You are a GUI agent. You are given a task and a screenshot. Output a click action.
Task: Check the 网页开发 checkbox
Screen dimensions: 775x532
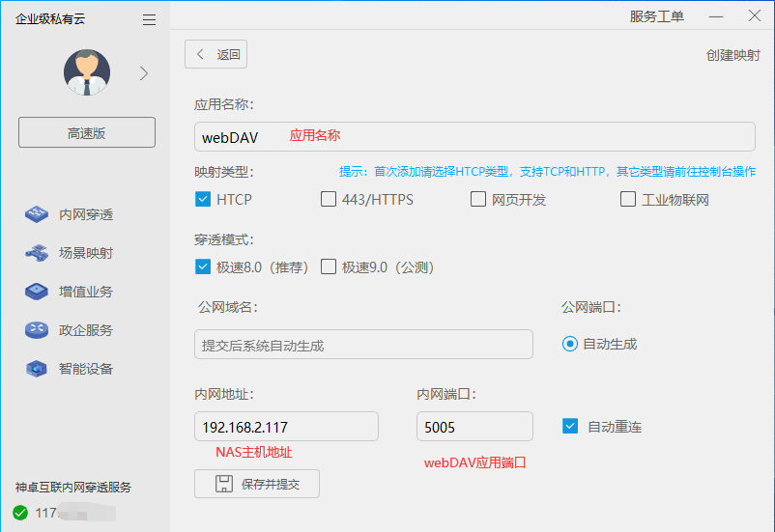(478, 199)
